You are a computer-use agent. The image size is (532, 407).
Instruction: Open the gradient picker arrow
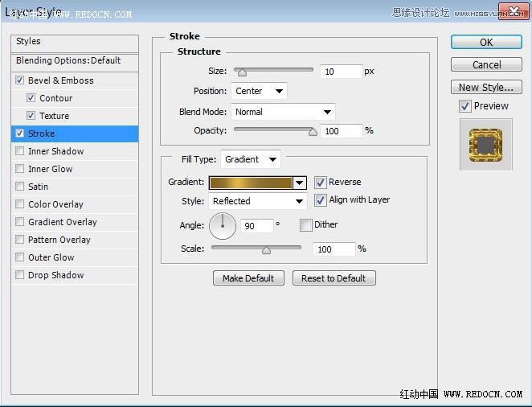point(300,183)
